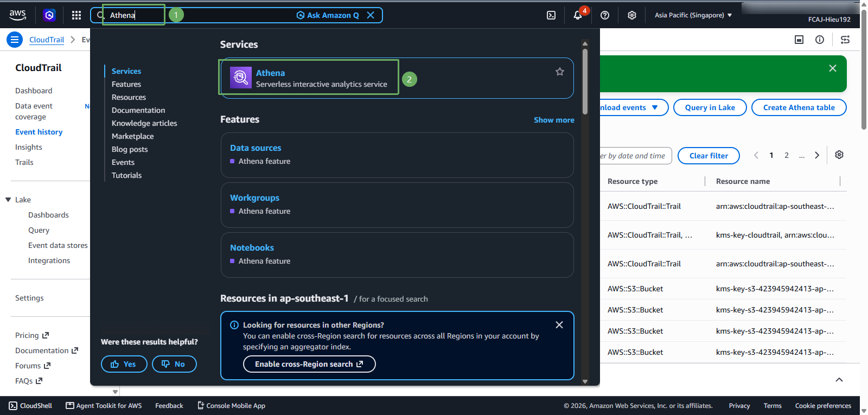Select the Features search category
The height and width of the screenshot is (415, 868).
pos(126,84)
